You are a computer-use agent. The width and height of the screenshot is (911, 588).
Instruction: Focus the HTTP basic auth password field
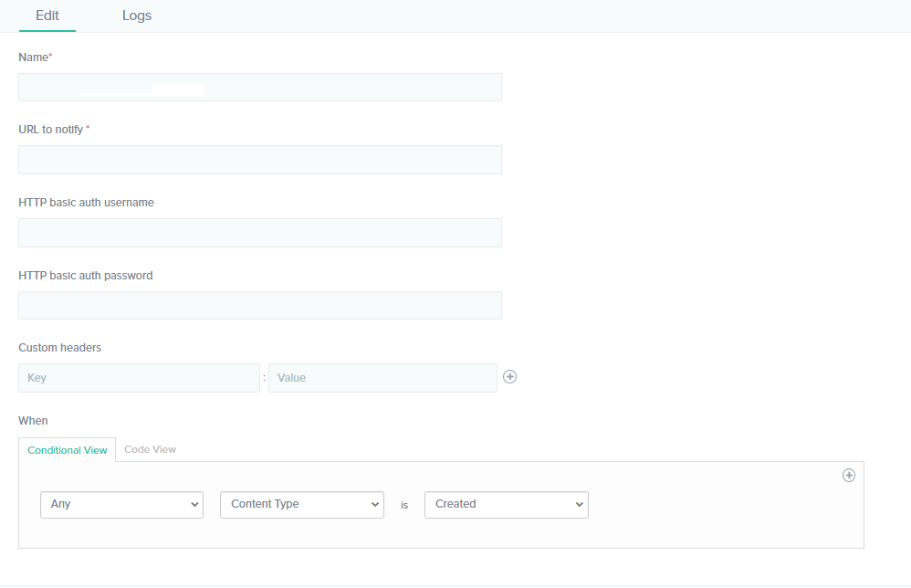260,306
